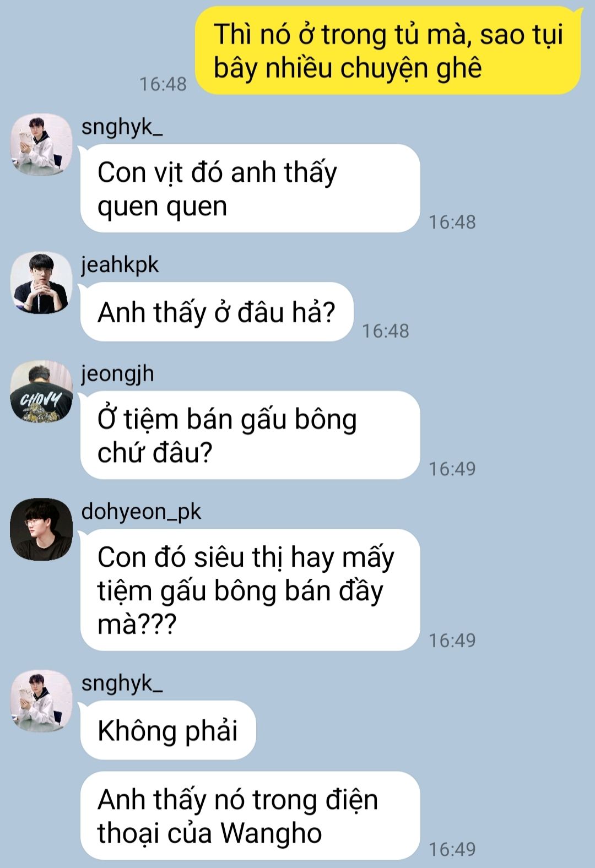This screenshot has height=868, width=595.
Task: Select the yellow sent message bubble
Action: pyautogui.click(x=388, y=51)
